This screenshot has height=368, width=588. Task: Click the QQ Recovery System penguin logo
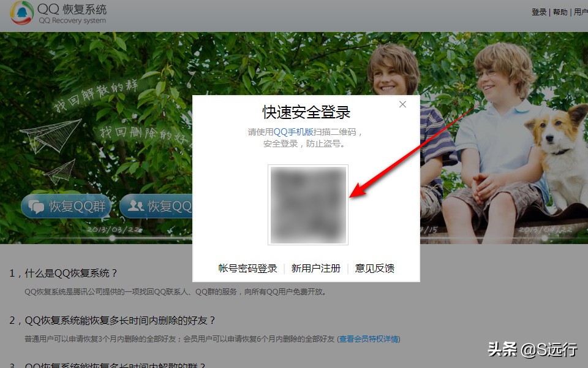(x=22, y=13)
